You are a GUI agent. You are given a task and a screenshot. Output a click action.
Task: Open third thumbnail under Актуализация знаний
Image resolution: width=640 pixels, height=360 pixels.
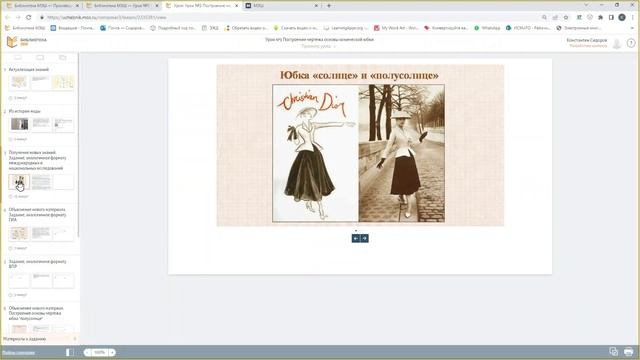click(x=63, y=82)
